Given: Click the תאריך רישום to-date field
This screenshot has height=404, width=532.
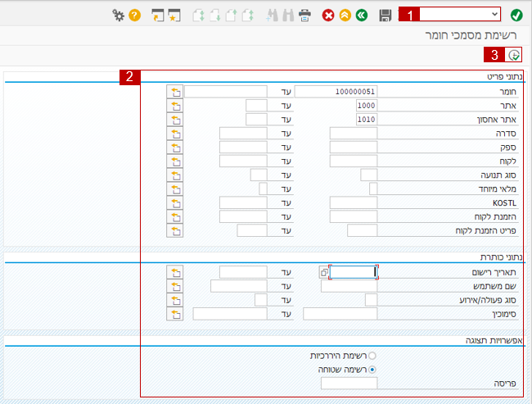Looking at the screenshot, I should [x=243, y=273].
